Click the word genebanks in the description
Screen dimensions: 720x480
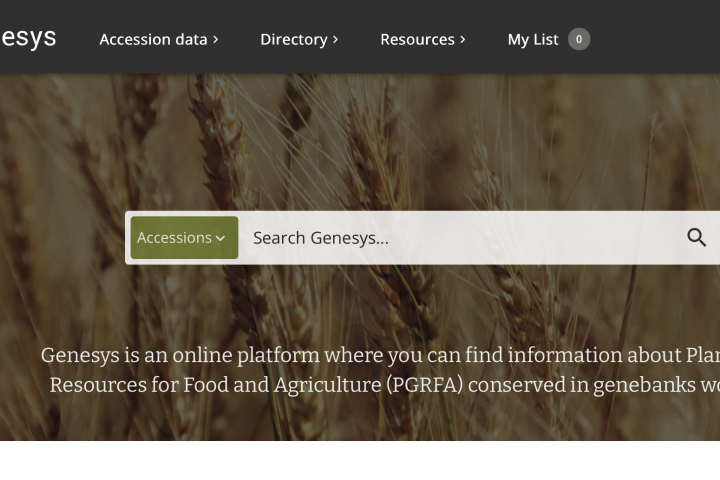pyautogui.click(x=638, y=385)
